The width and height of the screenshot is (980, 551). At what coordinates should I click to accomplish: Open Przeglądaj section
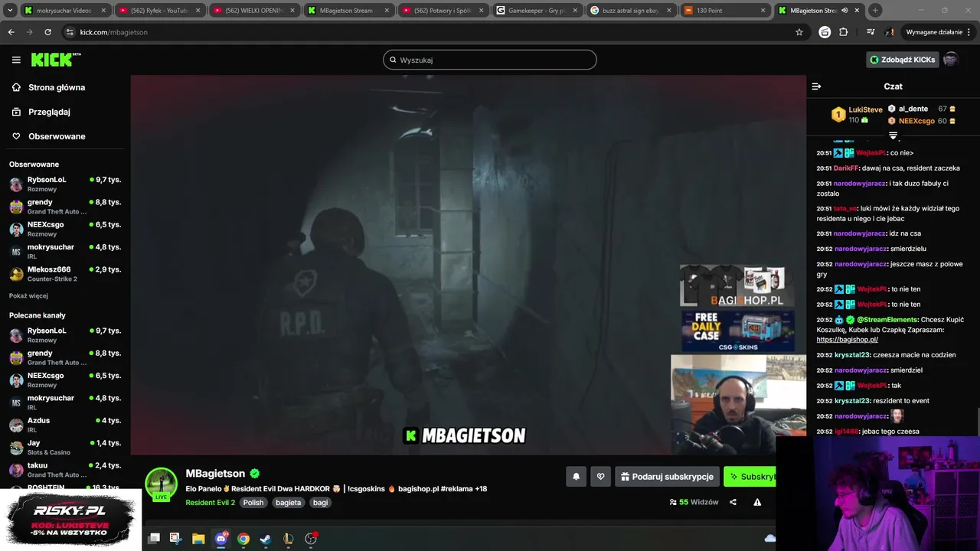pyautogui.click(x=49, y=112)
